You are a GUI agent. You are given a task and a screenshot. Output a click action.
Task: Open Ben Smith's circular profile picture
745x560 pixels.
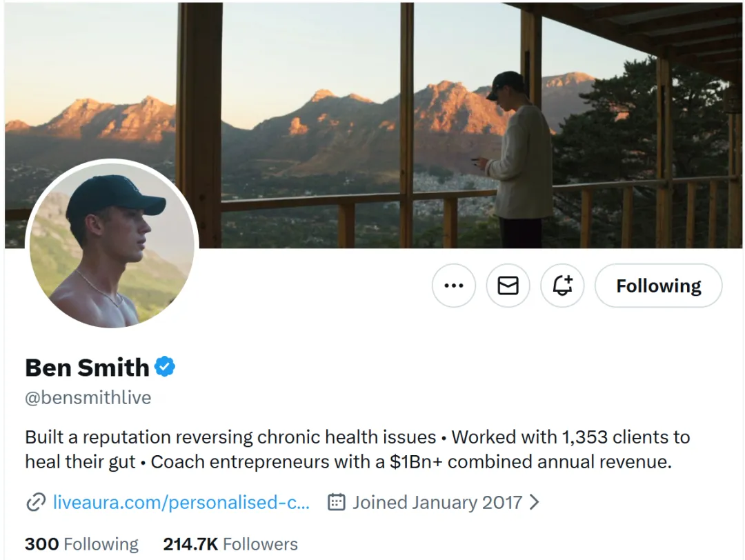(112, 246)
